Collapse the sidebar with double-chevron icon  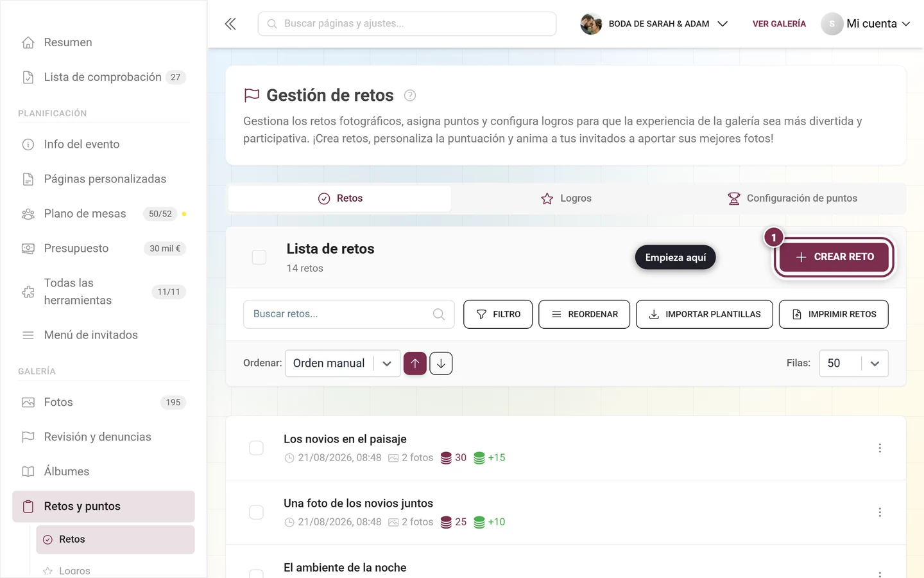pyautogui.click(x=230, y=24)
